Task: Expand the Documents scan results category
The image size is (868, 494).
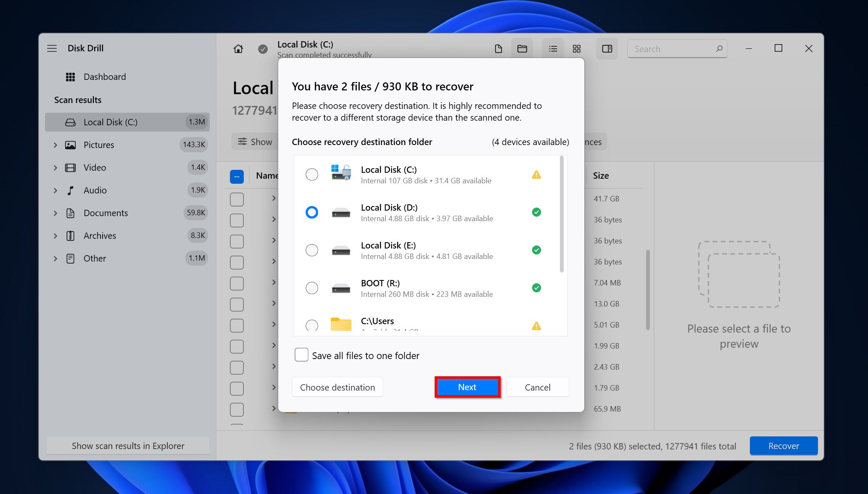Action: (x=55, y=212)
